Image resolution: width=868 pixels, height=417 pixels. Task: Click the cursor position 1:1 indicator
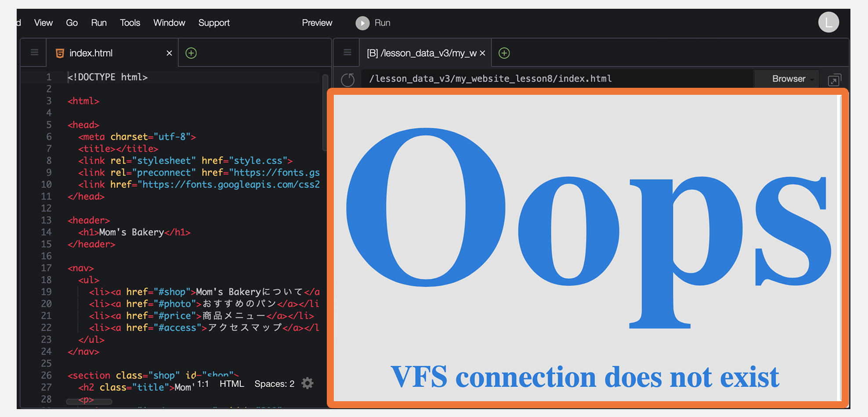point(203,384)
